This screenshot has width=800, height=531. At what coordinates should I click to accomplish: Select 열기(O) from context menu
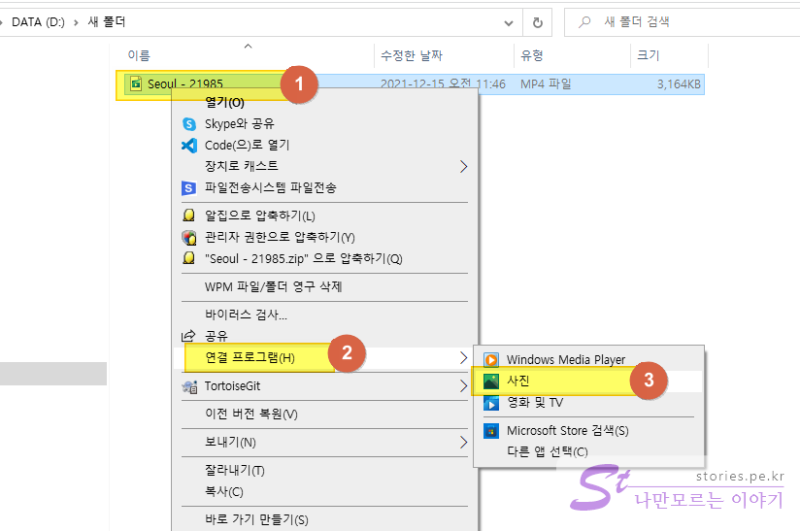[324, 103]
